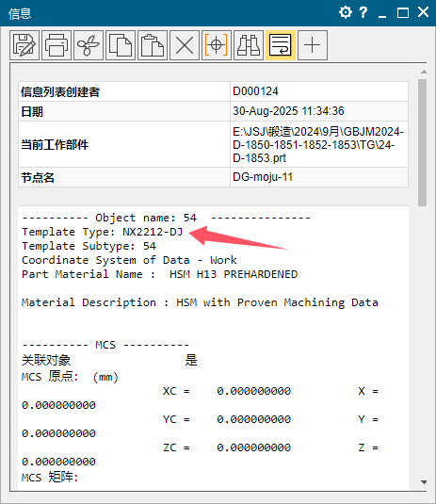
Task: Toggle the highlighted word wrap button
Action: [281, 45]
